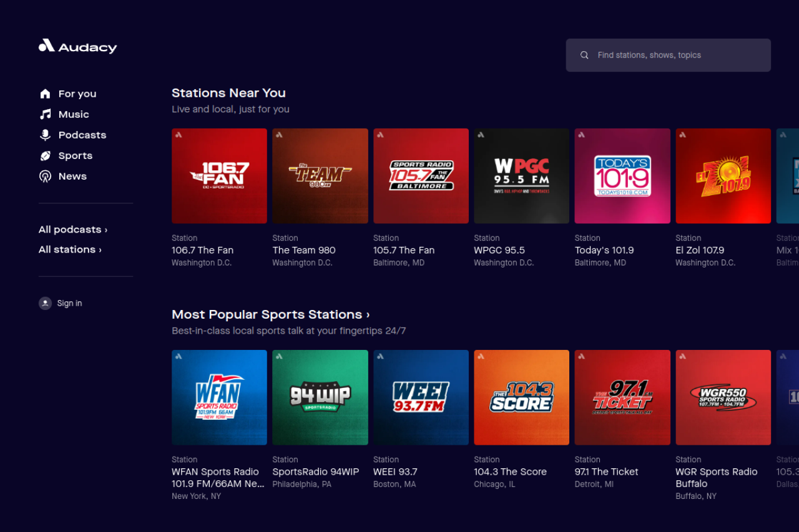The width and height of the screenshot is (799, 532).
Task: Click the Podcasts microphone icon
Action: pyautogui.click(x=45, y=135)
